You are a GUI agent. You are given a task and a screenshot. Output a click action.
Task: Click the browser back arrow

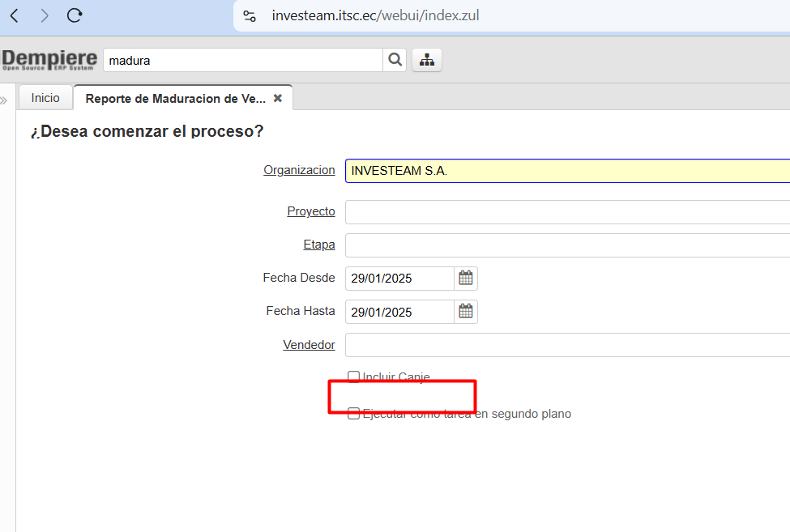[15, 15]
